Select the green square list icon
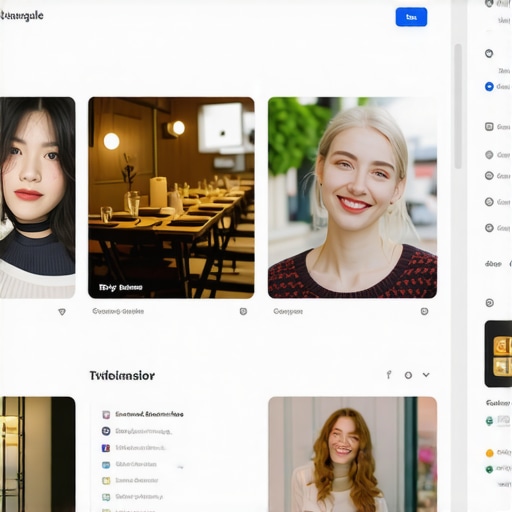The image size is (512, 512). click(106, 497)
